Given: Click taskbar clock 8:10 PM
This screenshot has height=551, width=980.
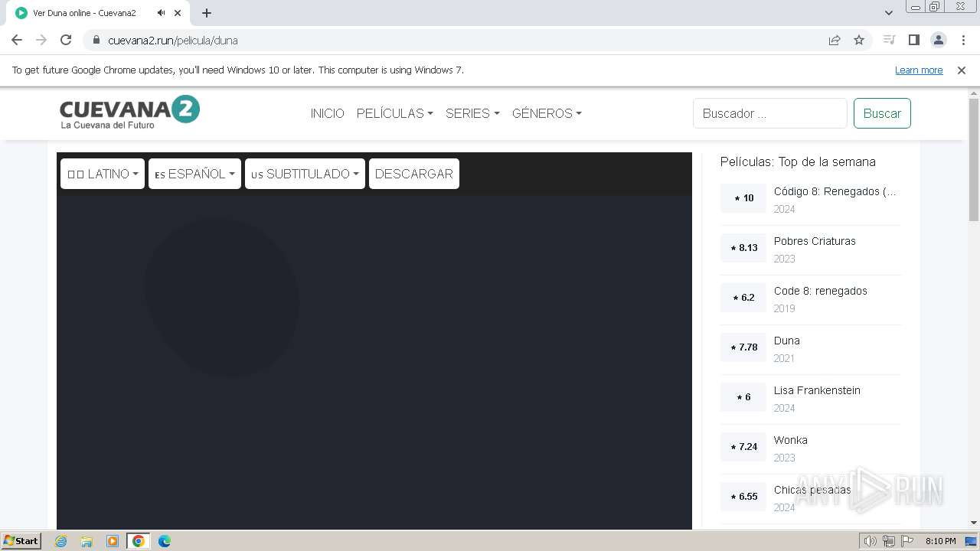Looking at the screenshot, I should point(940,541).
